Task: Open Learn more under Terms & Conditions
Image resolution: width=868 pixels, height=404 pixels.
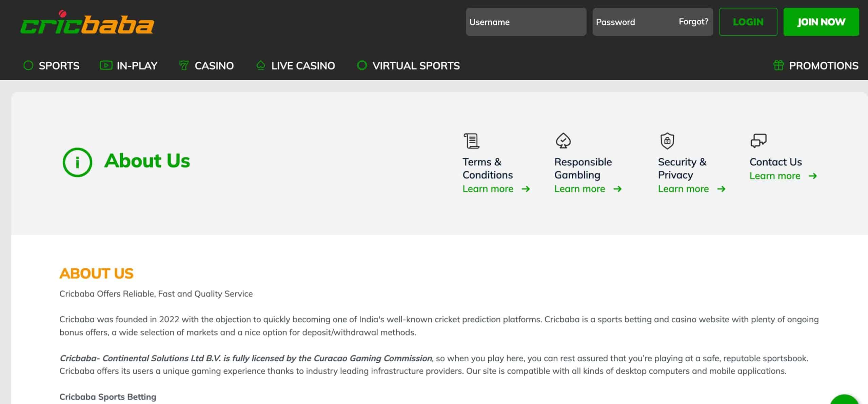Action: (488, 189)
